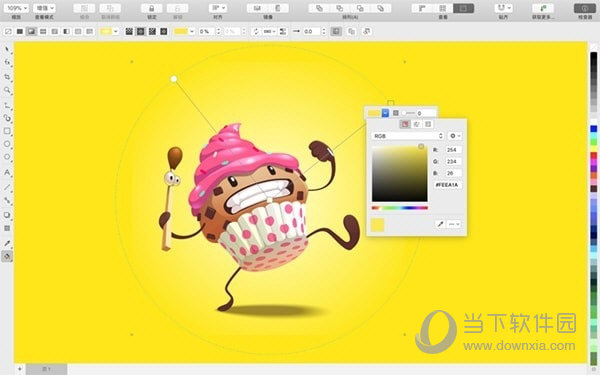Viewport: 600px width, 375px height.
Task: Select the Zoom magnifier tool
Action: point(7,90)
